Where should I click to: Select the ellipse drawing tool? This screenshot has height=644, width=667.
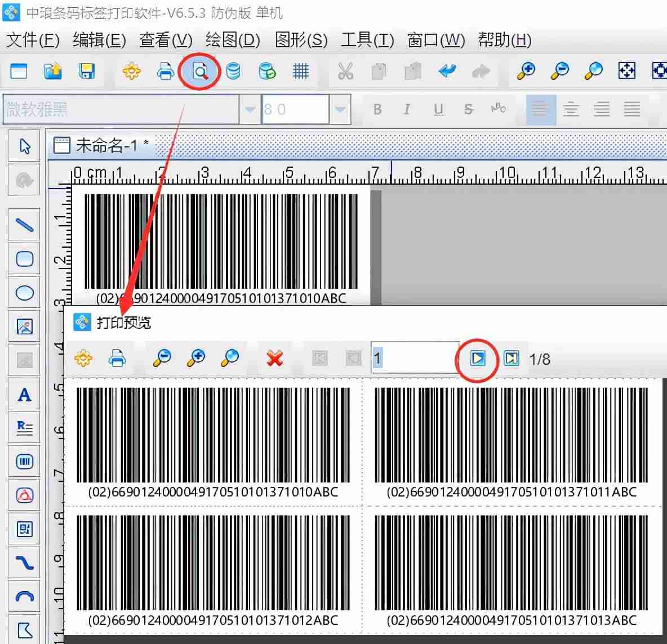[24, 293]
